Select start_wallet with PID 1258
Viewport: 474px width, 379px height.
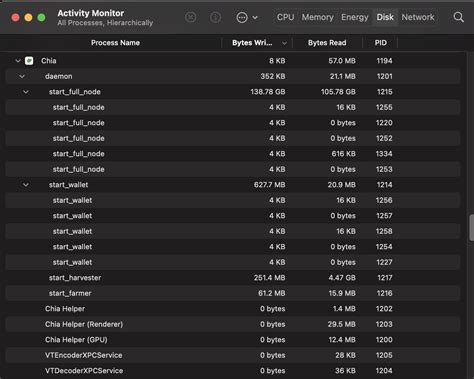(233, 231)
